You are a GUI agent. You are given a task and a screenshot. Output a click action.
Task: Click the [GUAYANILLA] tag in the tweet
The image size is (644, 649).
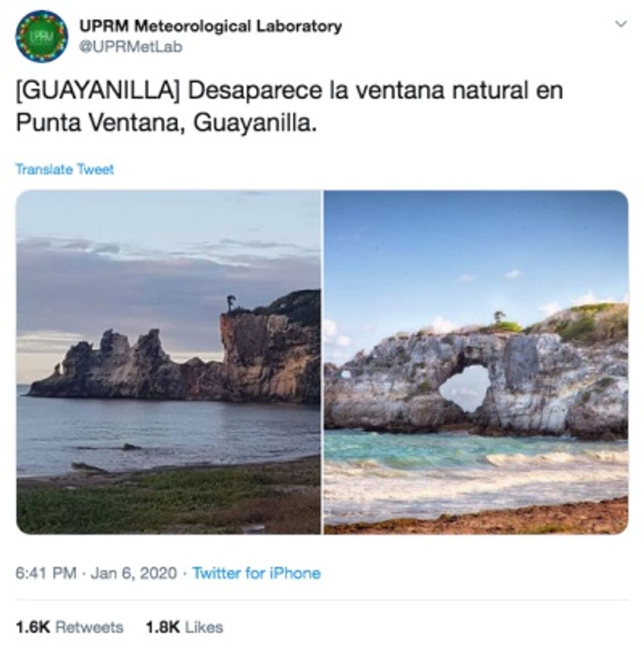(98, 91)
